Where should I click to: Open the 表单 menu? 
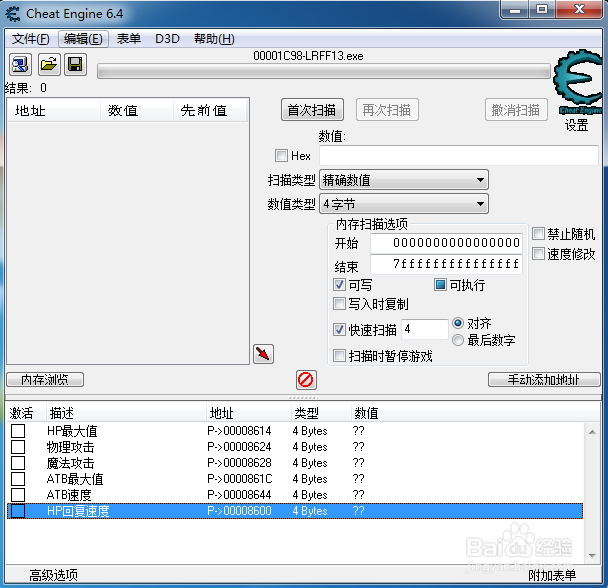tap(129, 39)
